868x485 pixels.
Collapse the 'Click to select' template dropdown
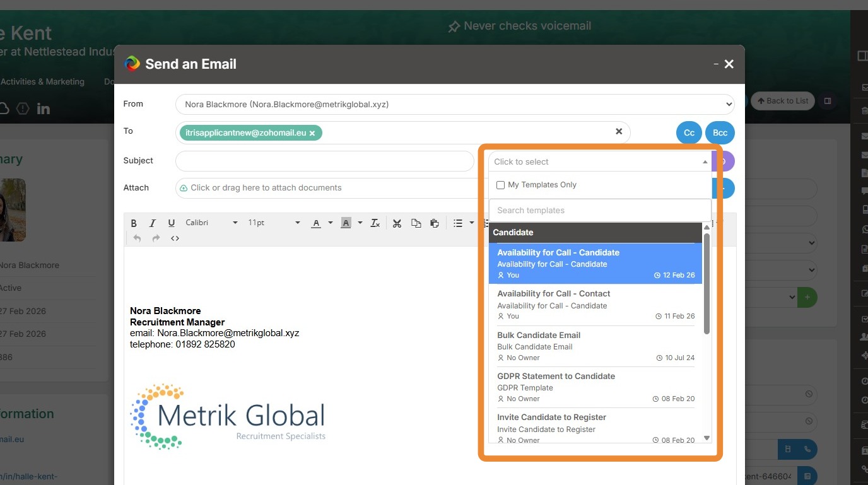point(599,162)
